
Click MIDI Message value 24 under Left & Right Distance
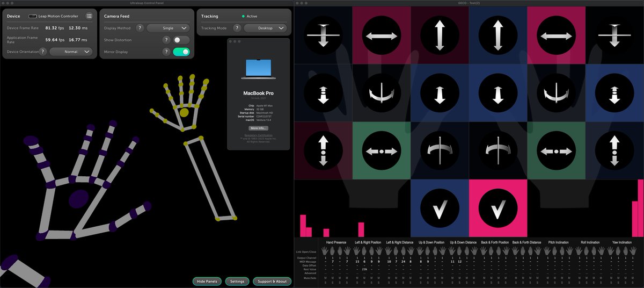click(404, 262)
